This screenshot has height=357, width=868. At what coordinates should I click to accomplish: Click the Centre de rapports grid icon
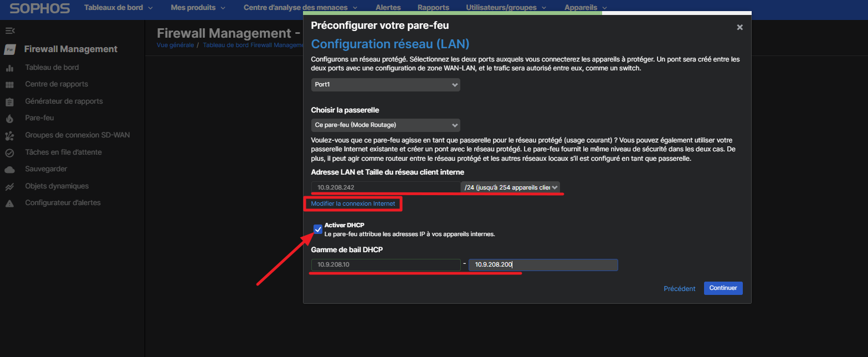pyautogui.click(x=9, y=84)
